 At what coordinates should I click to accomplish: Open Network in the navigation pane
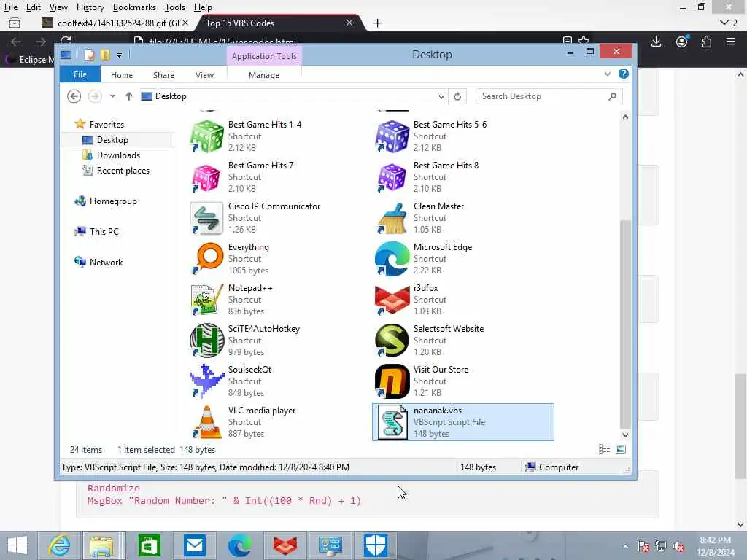[106, 262]
